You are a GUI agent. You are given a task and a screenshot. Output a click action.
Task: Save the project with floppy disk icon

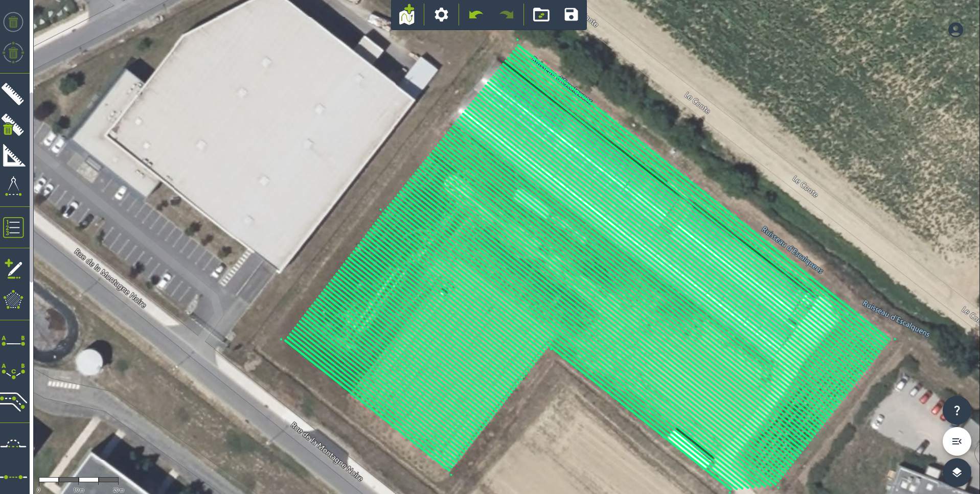(x=571, y=15)
